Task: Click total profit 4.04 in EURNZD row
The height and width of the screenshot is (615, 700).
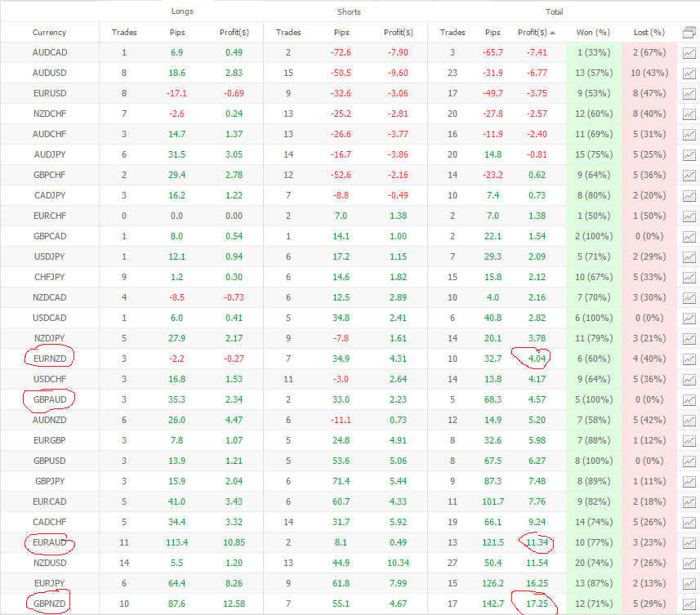Action: click(537, 359)
